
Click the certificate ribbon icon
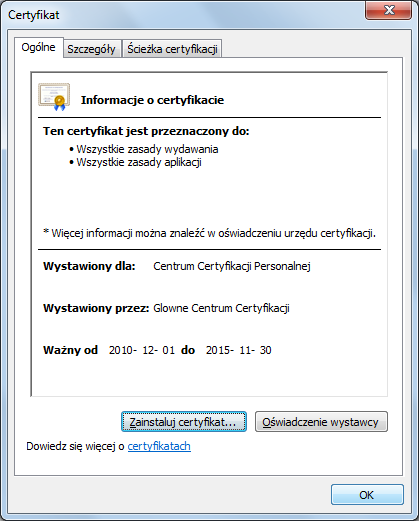pos(54,97)
